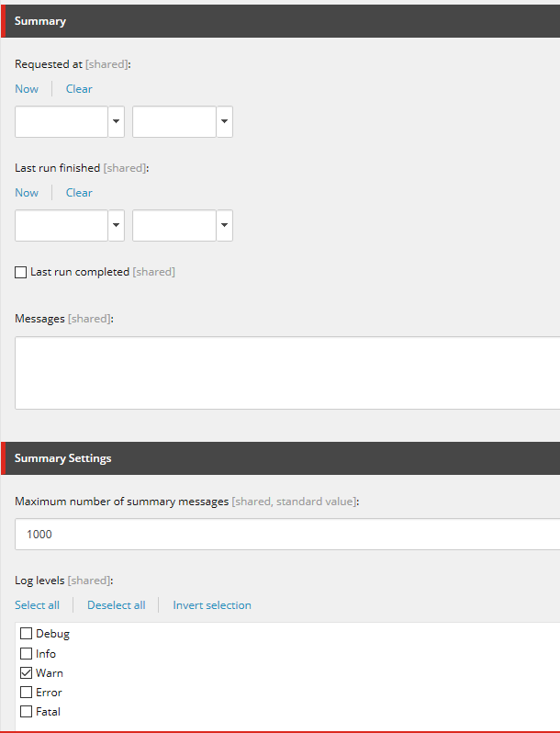Click Clear link under Requested at
The image size is (560, 733).
(79, 89)
